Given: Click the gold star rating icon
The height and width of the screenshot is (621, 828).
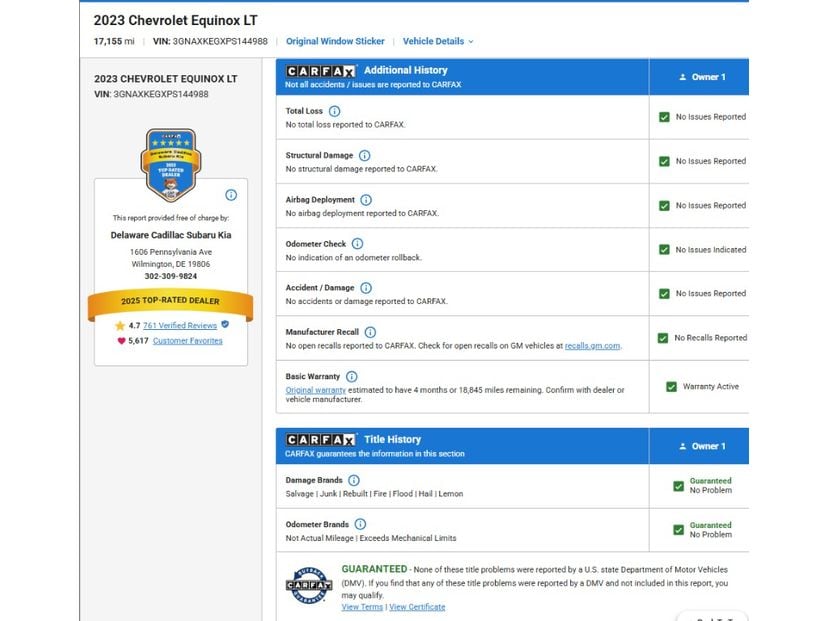Looking at the screenshot, I should pos(120,326).
